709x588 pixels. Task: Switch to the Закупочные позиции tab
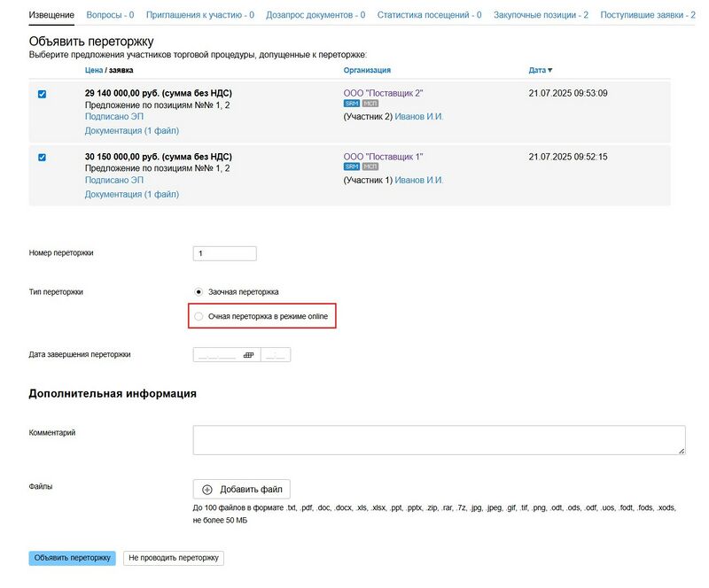coord(541,15)
